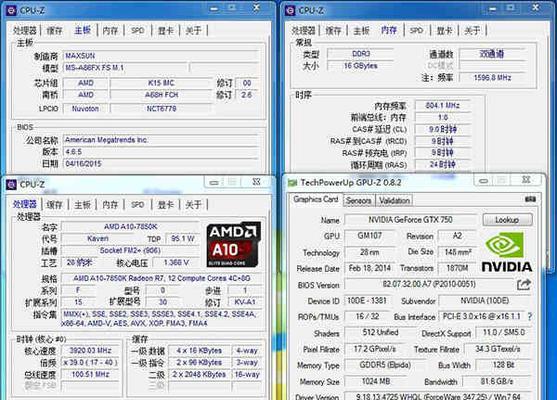Select SPD tab in the top-right memory window
The width and height of the screenshot is (557, 400).
(416, 31)
